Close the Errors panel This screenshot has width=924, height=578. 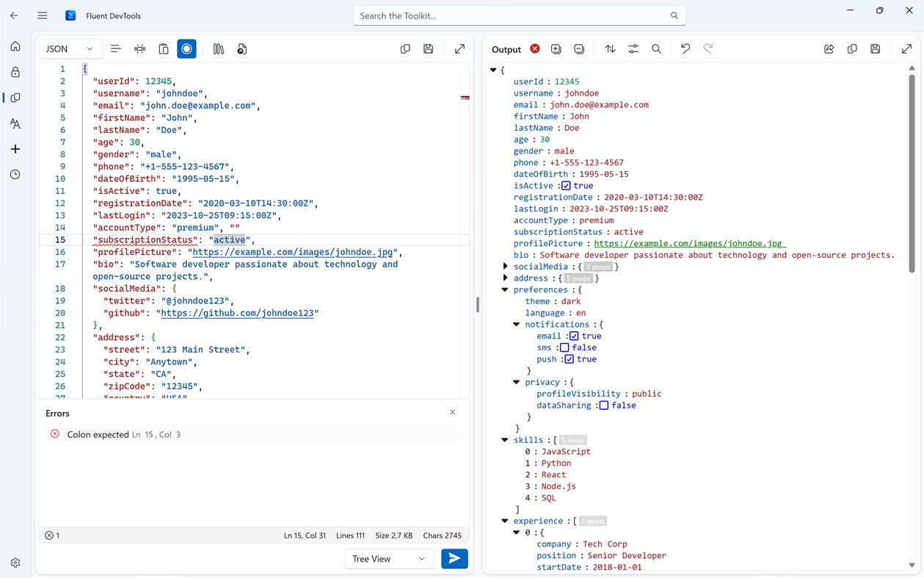point(453,413)
